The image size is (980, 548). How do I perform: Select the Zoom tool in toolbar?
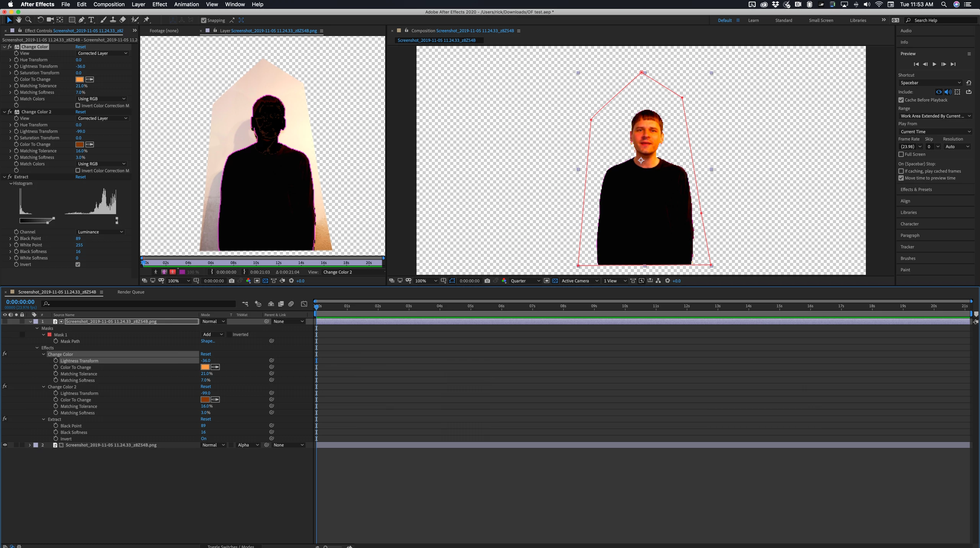[x=28, y=20]
